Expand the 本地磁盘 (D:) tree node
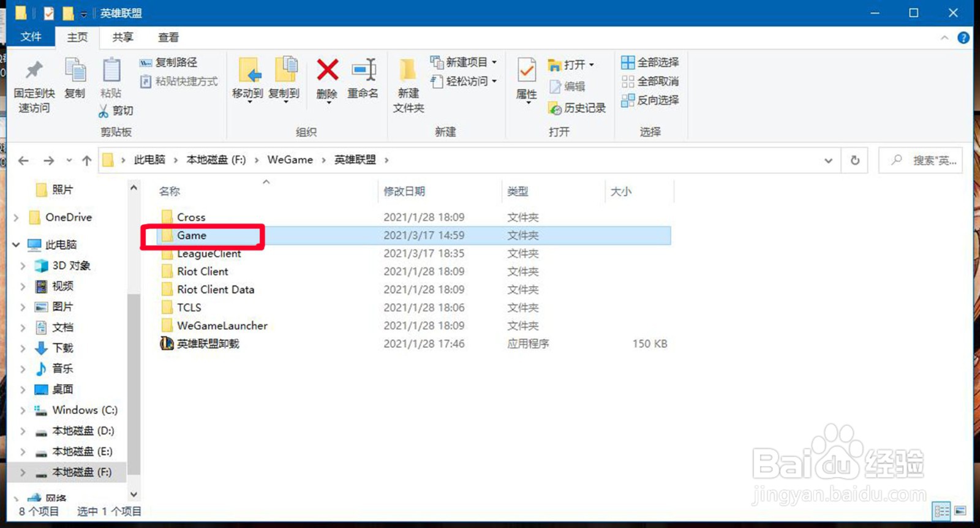The height and width of the screenshot is (528, 980). (23, 431)
